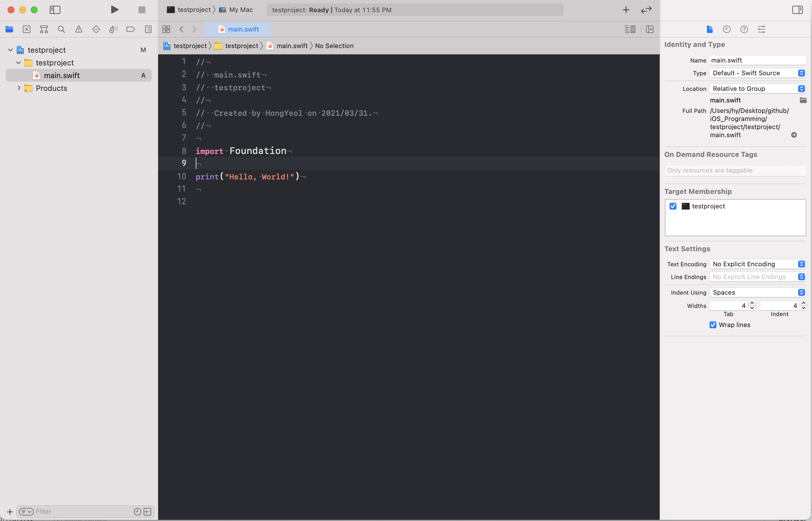The width and height of the screenshot is (812, 521).
Task: Open the Breakpoint navigator icon
Action: 130,29
